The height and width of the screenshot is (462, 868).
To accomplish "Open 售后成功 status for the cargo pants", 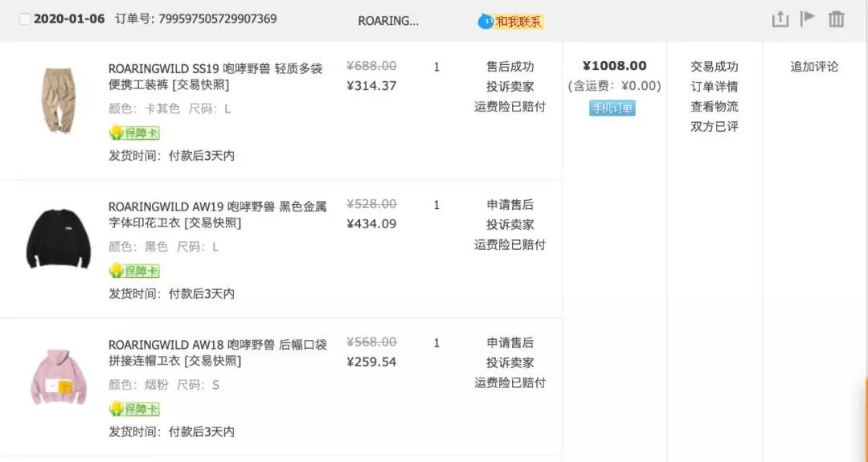I will point(510,67).
